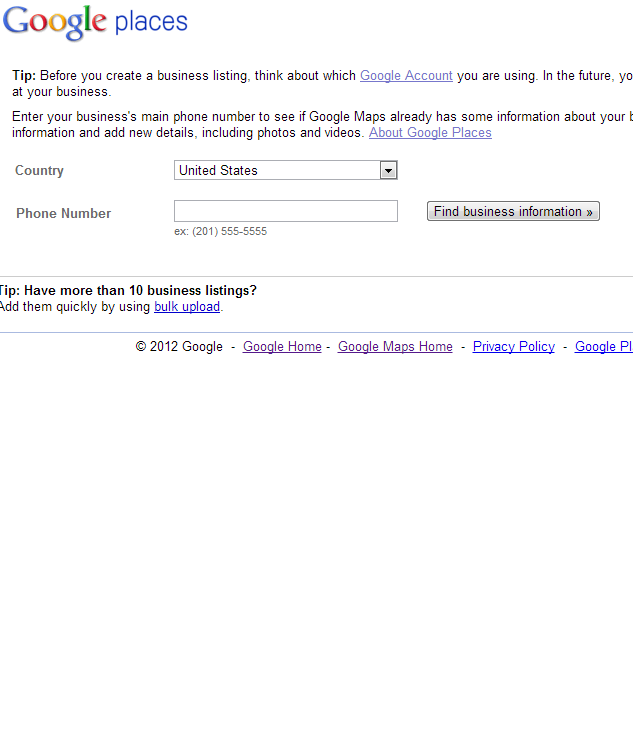Open the Google Account link

406,76
